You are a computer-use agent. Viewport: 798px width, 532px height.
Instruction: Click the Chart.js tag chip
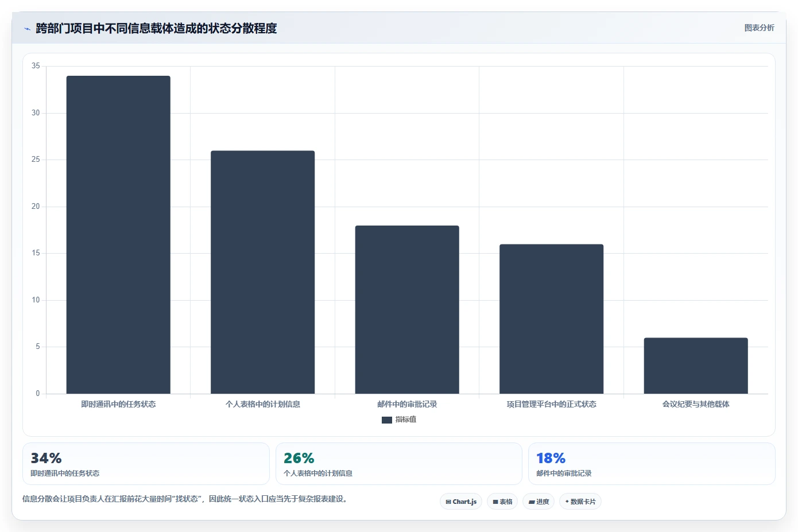click(461, 502)
